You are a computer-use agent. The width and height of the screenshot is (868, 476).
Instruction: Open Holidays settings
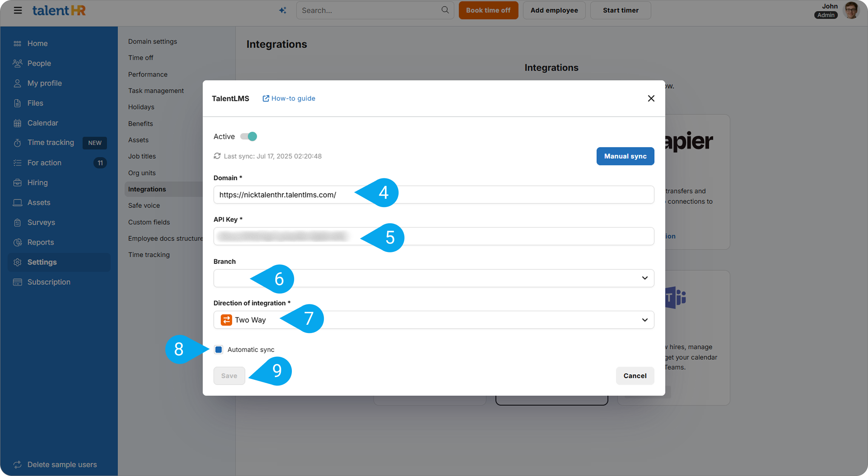[x=141, y=107]
